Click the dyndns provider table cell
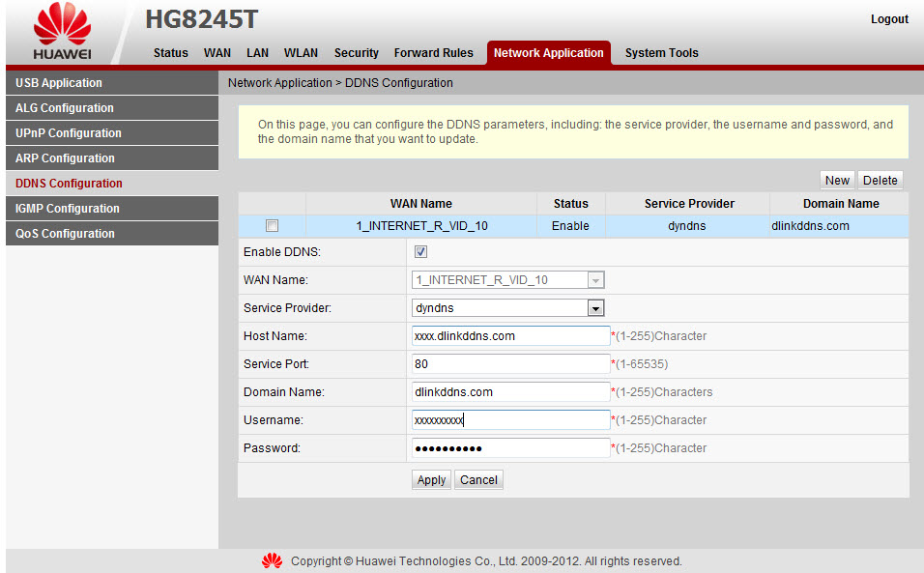The image size is (924, 573). pyautogui.click(x=687, y=226)
